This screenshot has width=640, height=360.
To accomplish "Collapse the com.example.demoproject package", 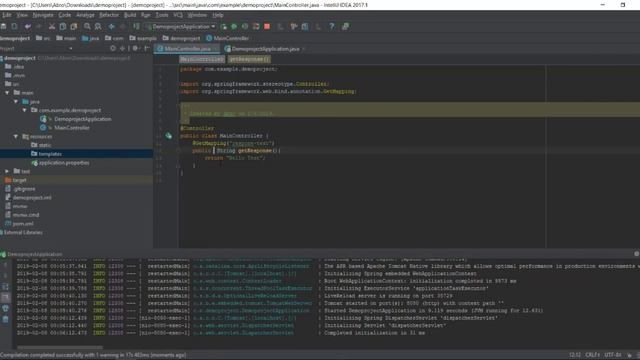I will (24, 110).
